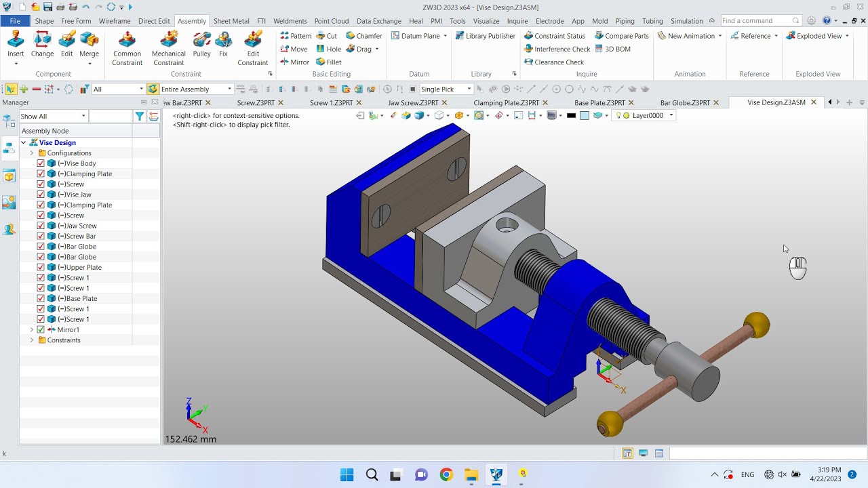Run the Clearance Check
The image size is (868, 488).
coord(553,62)
